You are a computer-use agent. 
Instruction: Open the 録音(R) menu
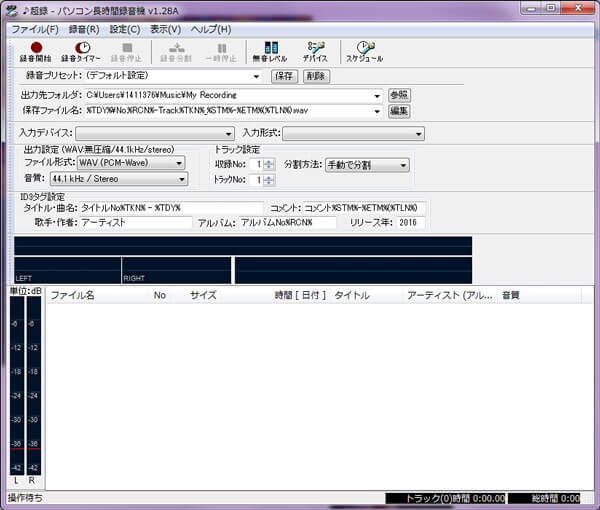pyautogui.click(x=84, y=29)
